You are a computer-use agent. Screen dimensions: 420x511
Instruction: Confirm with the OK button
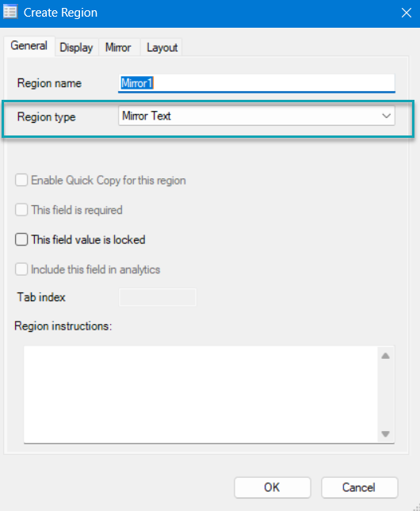point(273,487)
